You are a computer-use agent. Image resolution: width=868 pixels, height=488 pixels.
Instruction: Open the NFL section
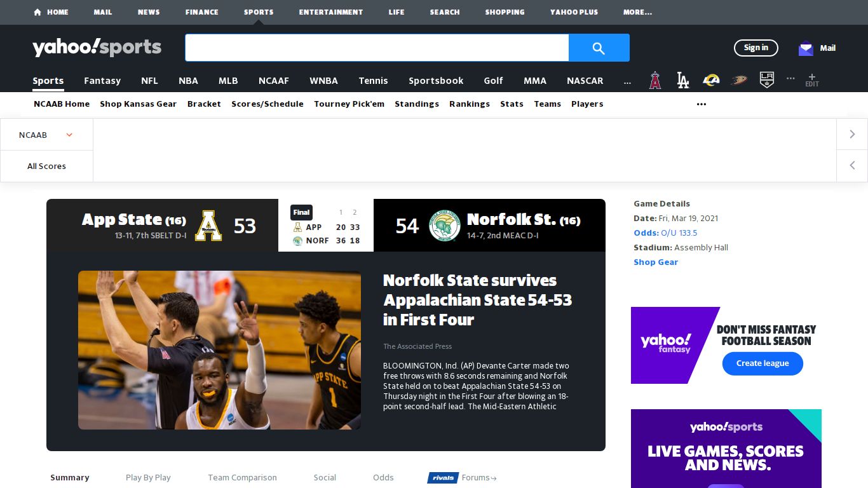tap(149, 81)
